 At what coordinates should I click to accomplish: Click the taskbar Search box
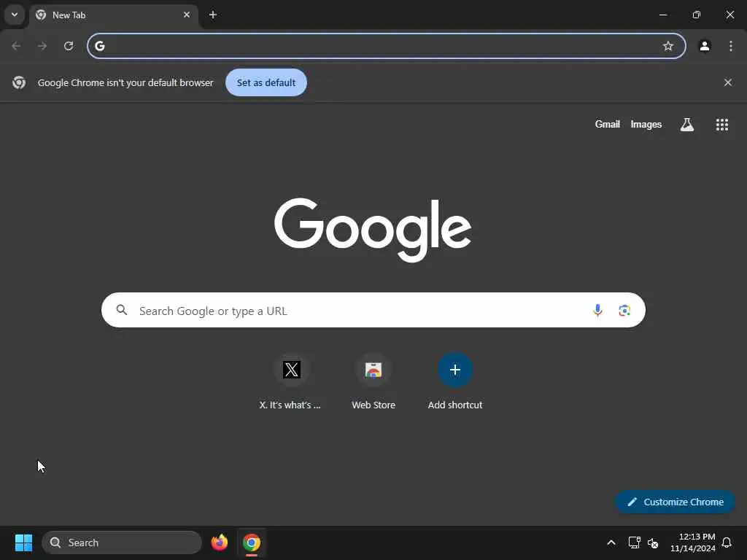click(x=122, y=542)
